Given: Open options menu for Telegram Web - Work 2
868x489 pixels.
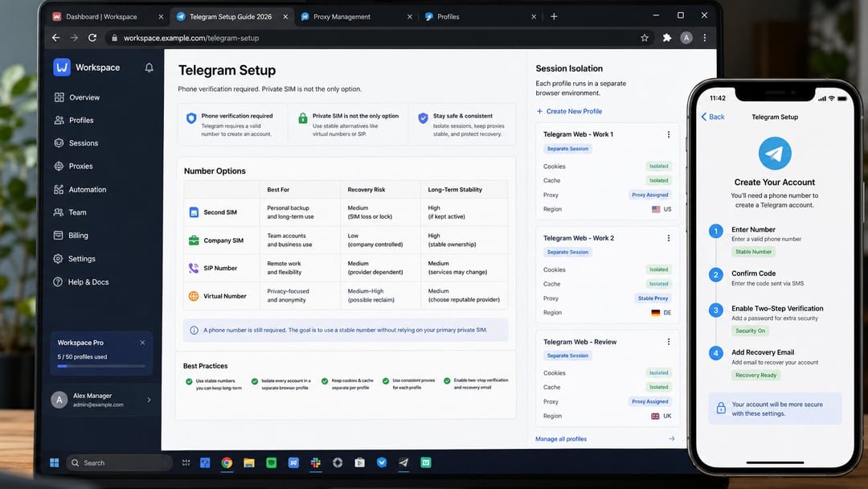Looking at the screenshot, I should [x=669, y=238].
